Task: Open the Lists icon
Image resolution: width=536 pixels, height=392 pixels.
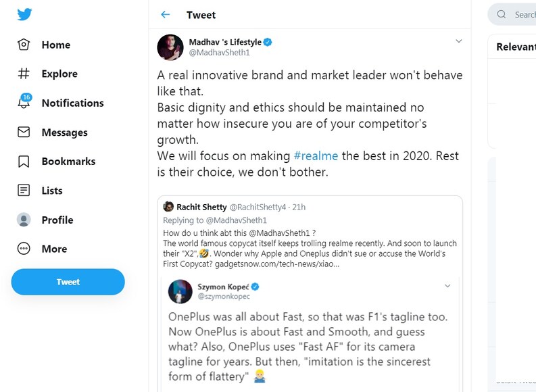Action: [24, 191]
